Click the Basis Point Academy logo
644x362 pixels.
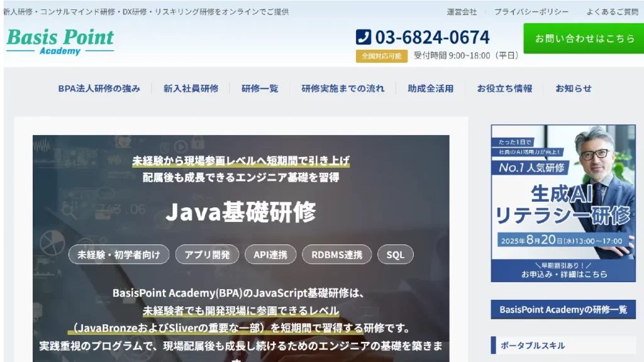(x=59, y=39)
